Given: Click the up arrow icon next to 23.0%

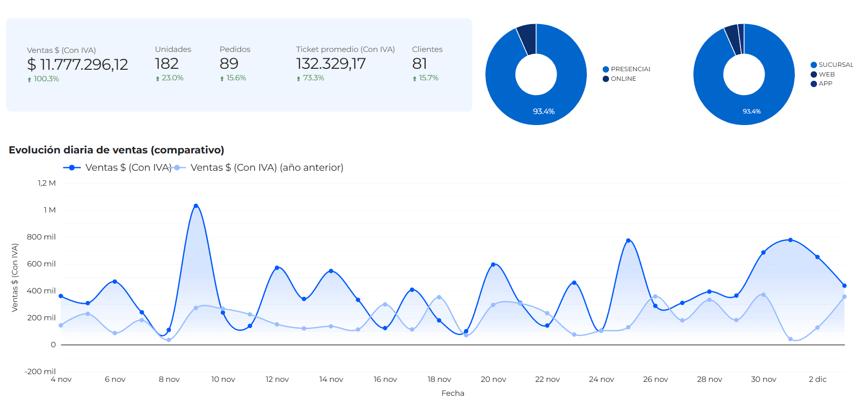Looking at the screenshot, I should pos(157,78).
